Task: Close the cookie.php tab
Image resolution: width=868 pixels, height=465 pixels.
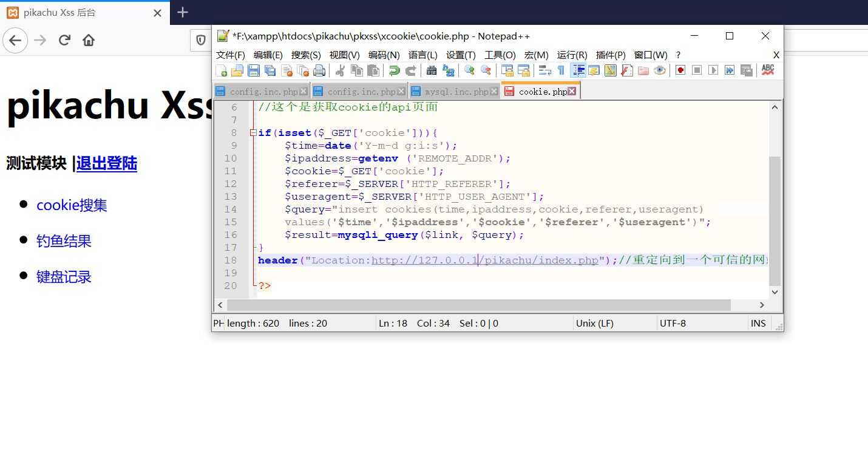Action: tap(572, 91)
